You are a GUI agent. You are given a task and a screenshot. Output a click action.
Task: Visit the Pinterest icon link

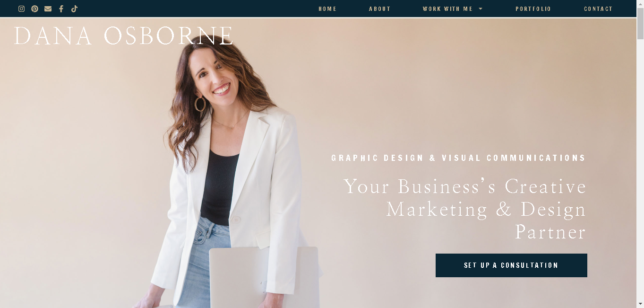point(34,9)
